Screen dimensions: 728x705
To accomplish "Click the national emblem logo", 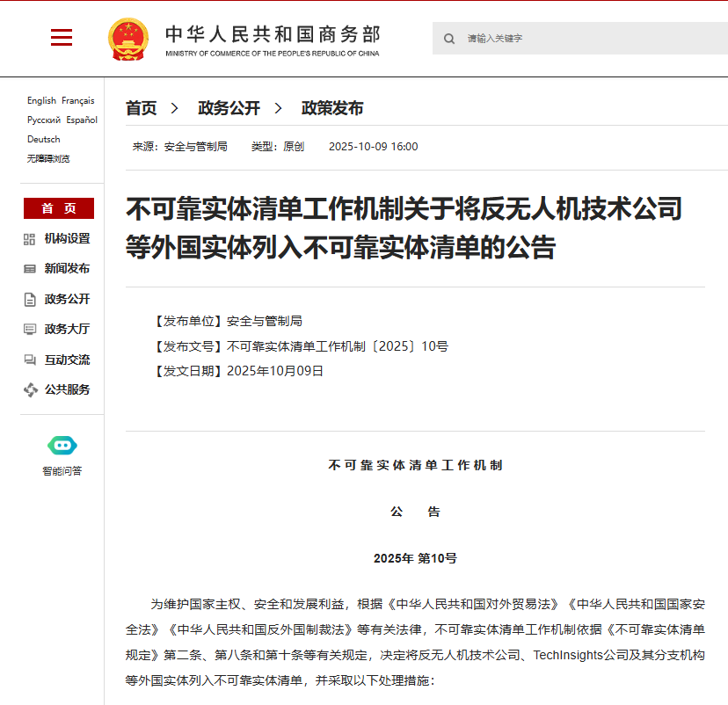I will click(128, 39).
